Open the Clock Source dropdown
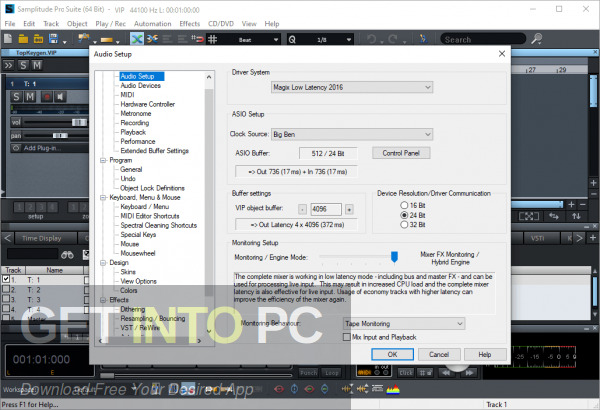 pos(352,134)
